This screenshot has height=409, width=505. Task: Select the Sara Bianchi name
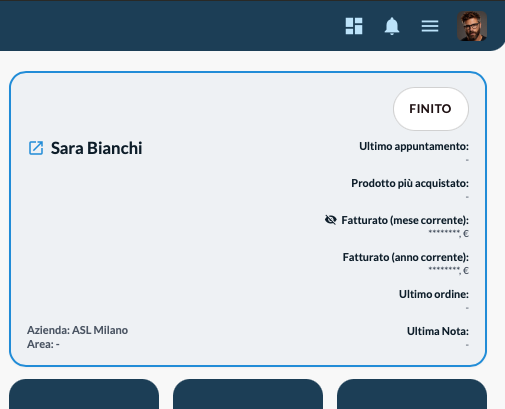[97, 148]
